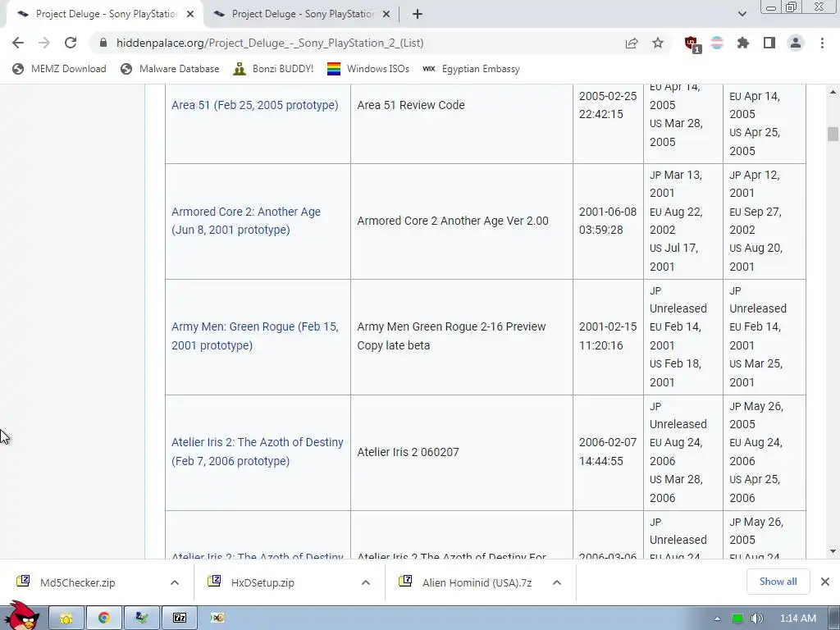Open Army Men: Green Rogue prototype link
This screenshot has height=630, width=840.
(x=255, y=336)
